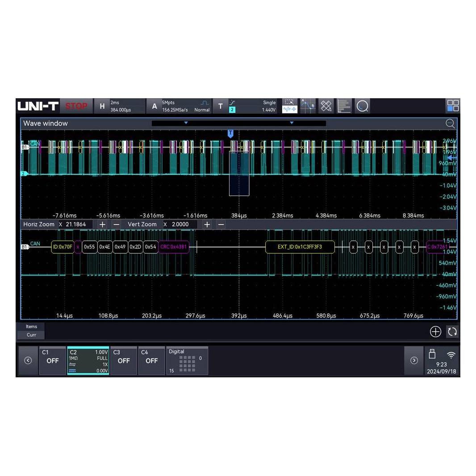Open the acquisition A settings panel
The width and height of the screenshot is (476, 476).
(x=179, y=106)
